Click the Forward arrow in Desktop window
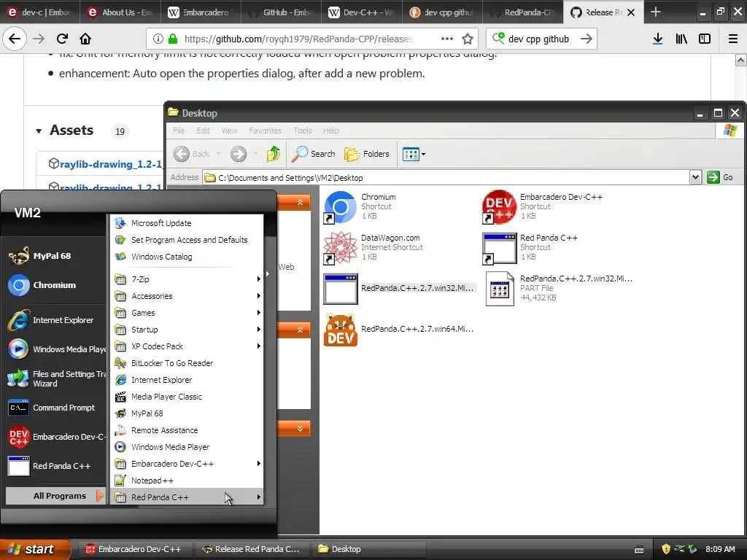The width and height of the screenshot is (747, 560). [x=239, y=154]
